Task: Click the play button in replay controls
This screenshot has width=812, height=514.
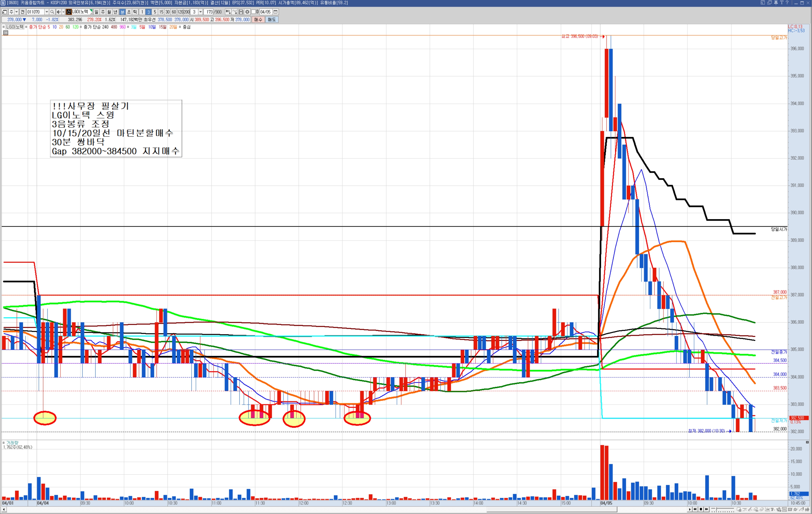Action: tap(690, 509)
